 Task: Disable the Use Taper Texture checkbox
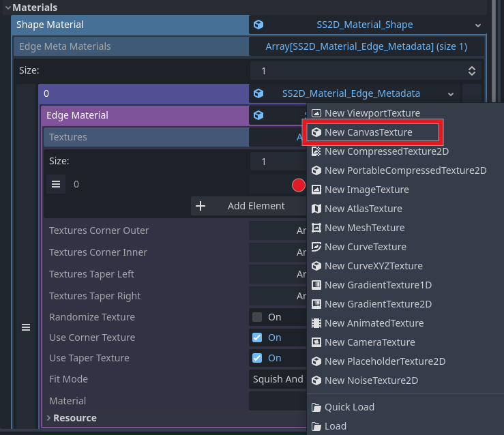[257, 358]
